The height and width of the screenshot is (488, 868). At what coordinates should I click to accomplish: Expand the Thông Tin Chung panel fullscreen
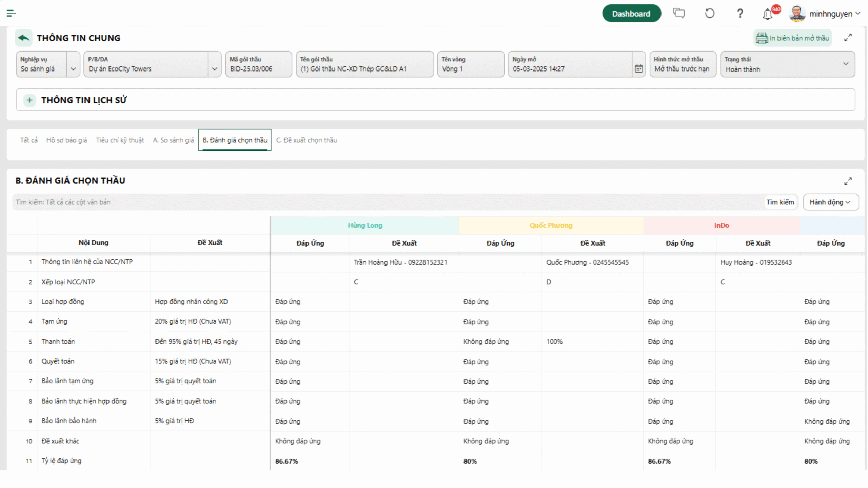pyautogui.click(x=848, y=38)
